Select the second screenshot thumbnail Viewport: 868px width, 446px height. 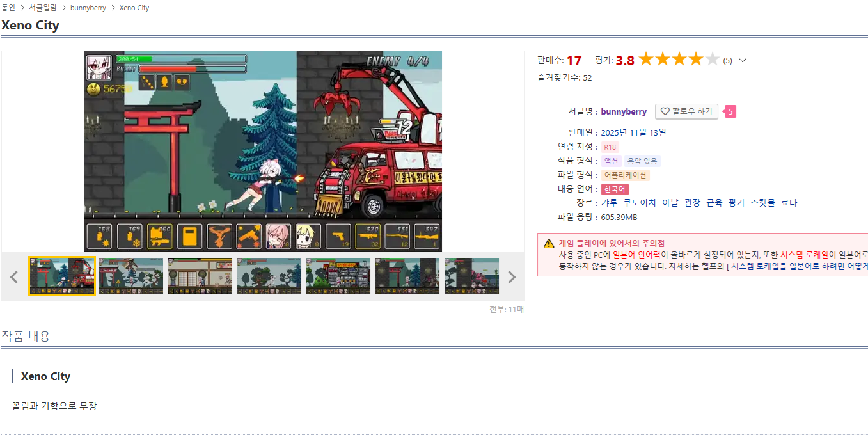click(131, 276)
